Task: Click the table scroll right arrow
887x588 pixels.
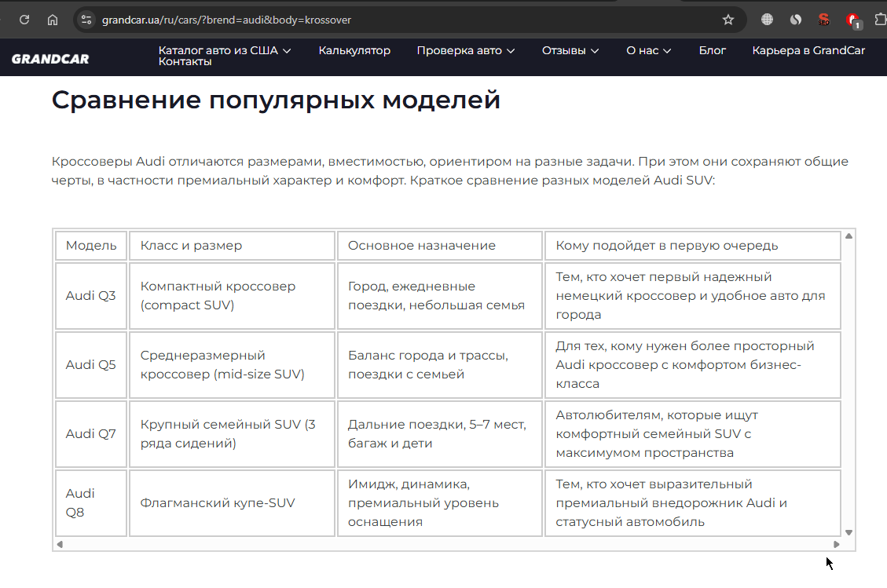Action: tap(837, 545)
